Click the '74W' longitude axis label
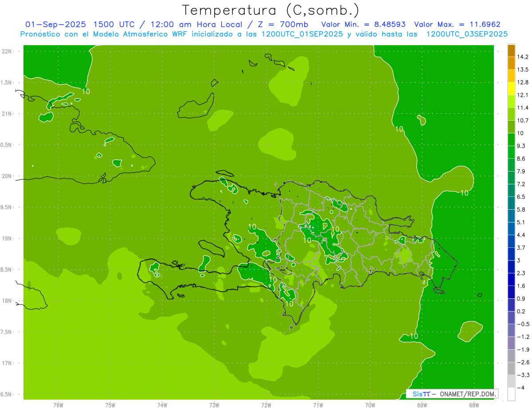Image resolution: width=532 pixels, height=411 pixels. pyautogui.click(x=162, y=405)
